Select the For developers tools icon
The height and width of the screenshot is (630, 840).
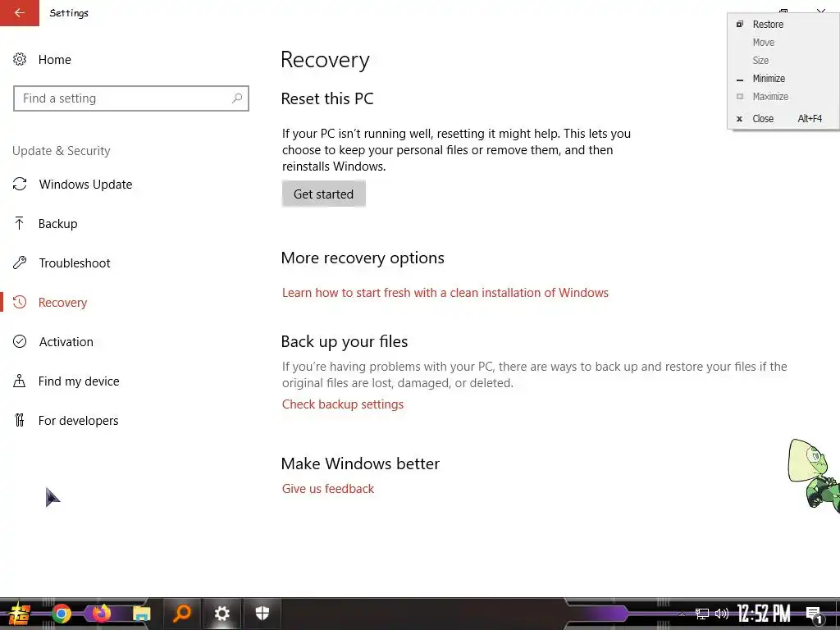[20, 421]
